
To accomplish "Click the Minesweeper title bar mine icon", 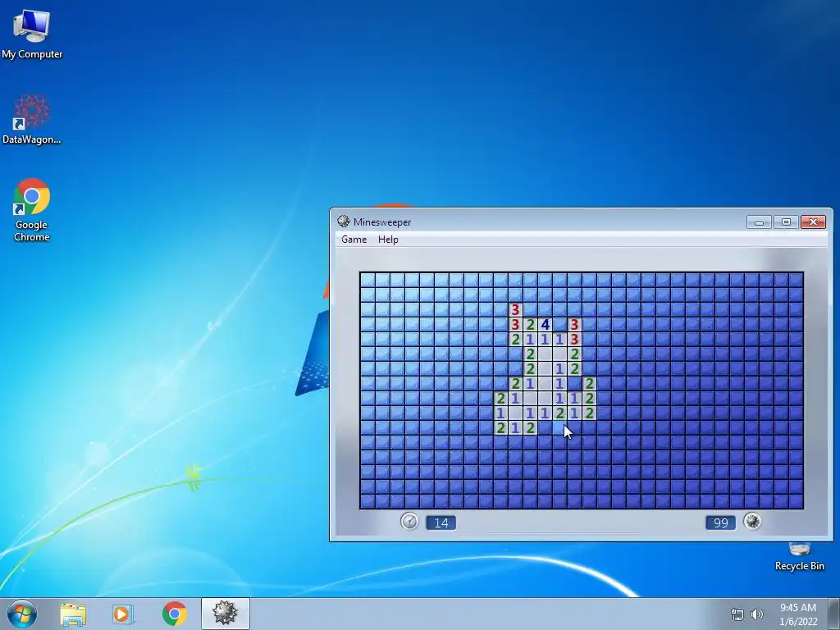I will (344, 221).
